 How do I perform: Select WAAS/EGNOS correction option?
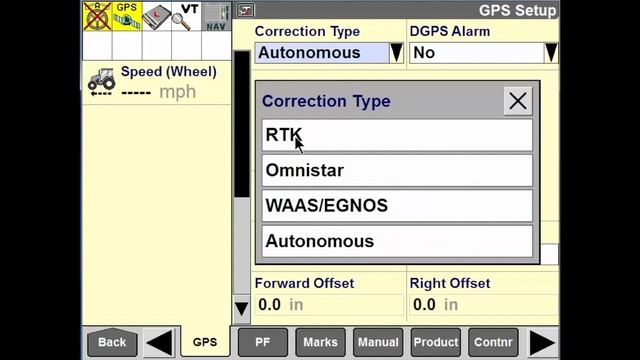tap(397, 206)
